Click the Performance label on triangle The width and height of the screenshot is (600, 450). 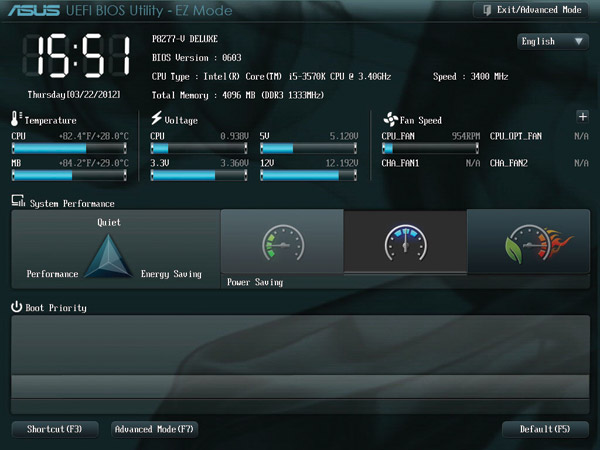point(52,274)
